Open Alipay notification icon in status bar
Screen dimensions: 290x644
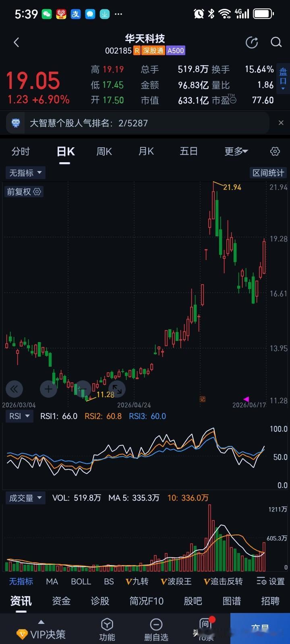[x=76, y=14]
